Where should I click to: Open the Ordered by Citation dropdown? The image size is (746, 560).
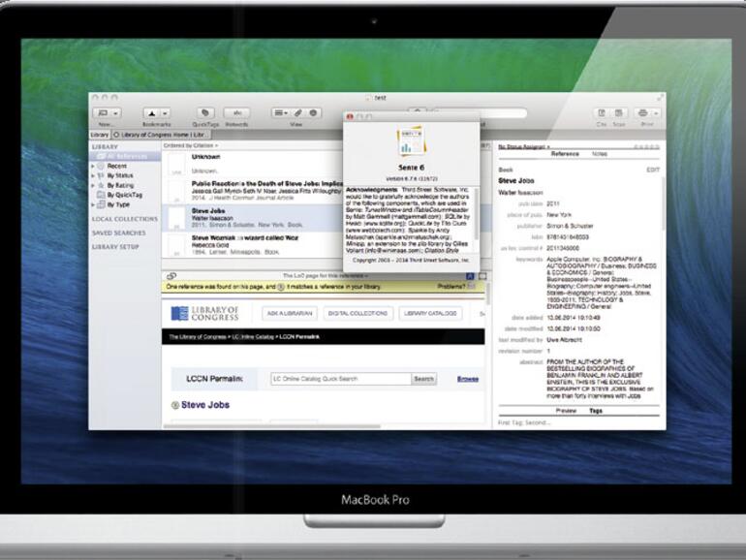[x=190, y=145]
